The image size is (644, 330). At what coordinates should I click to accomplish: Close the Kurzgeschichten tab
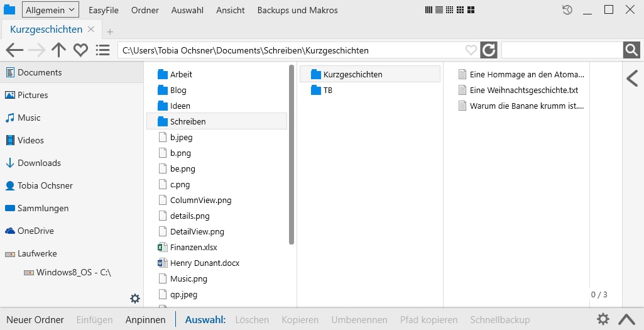click(x=91, y=29)
